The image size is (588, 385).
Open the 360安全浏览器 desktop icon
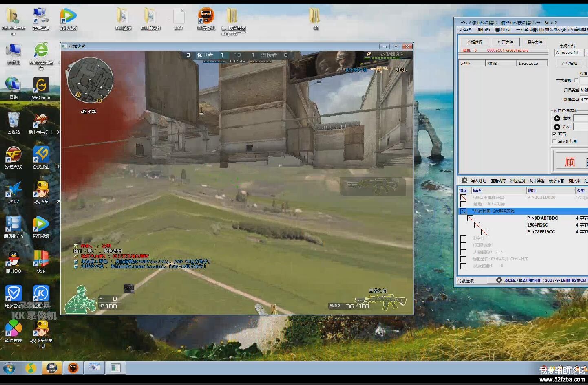coord(41,55)
